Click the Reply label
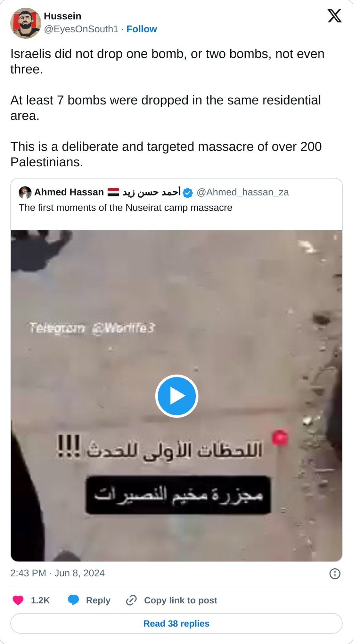Image resolution: width=353 pixels, height=644 pixels. [x=98, y=600]
